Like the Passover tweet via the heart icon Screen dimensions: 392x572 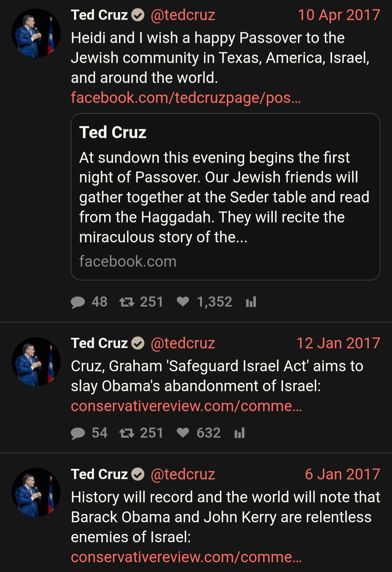tap(183, 301)
